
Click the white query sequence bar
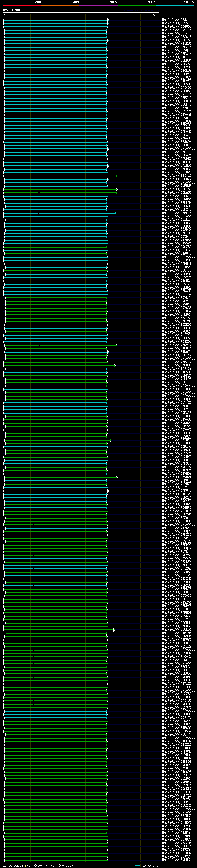[81, 13]
